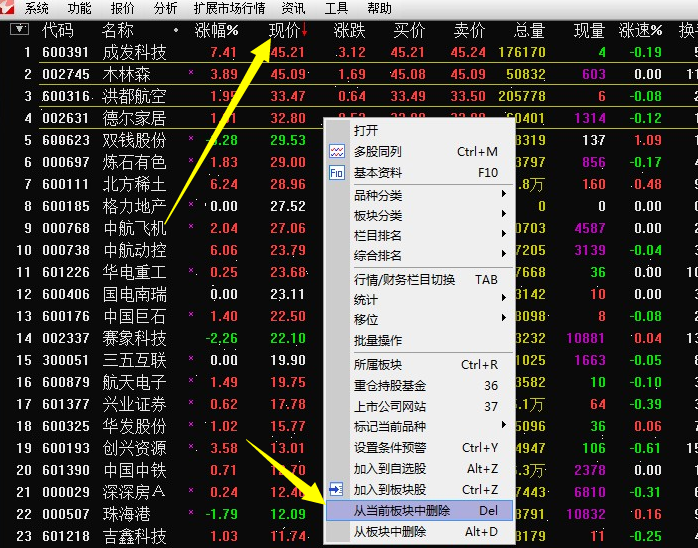Select stock row 中航飞机

tap(349, 228)
